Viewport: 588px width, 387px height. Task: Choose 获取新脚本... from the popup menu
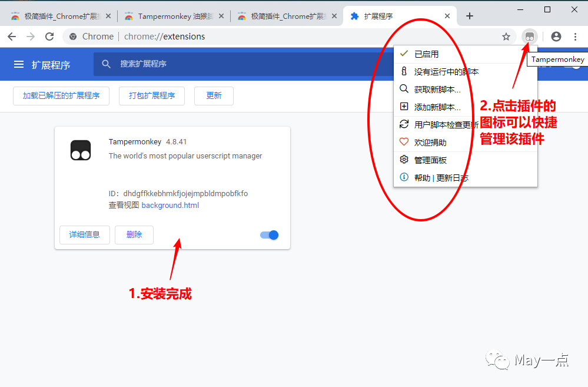[466, 90]
